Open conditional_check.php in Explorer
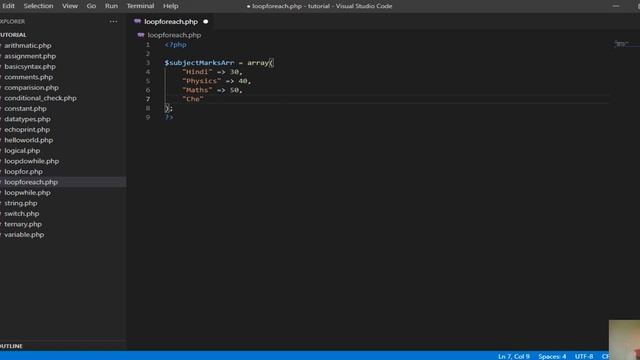Screen dimensions: 640x360 (40, 98)
